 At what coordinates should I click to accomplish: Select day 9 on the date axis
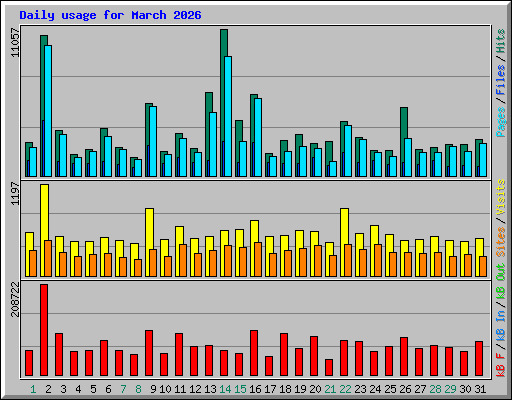(153, 389)
